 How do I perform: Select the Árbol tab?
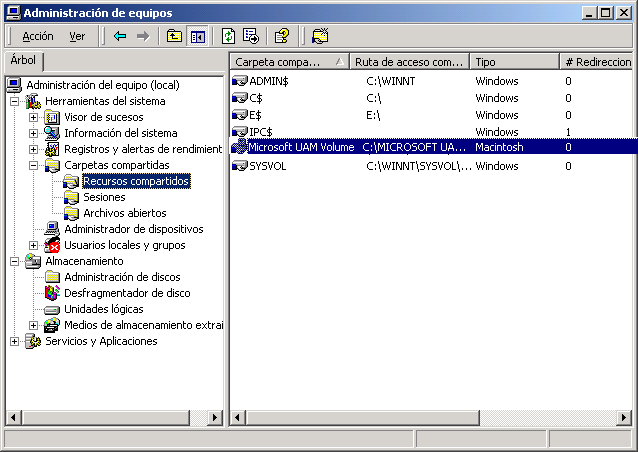(23, 60)
